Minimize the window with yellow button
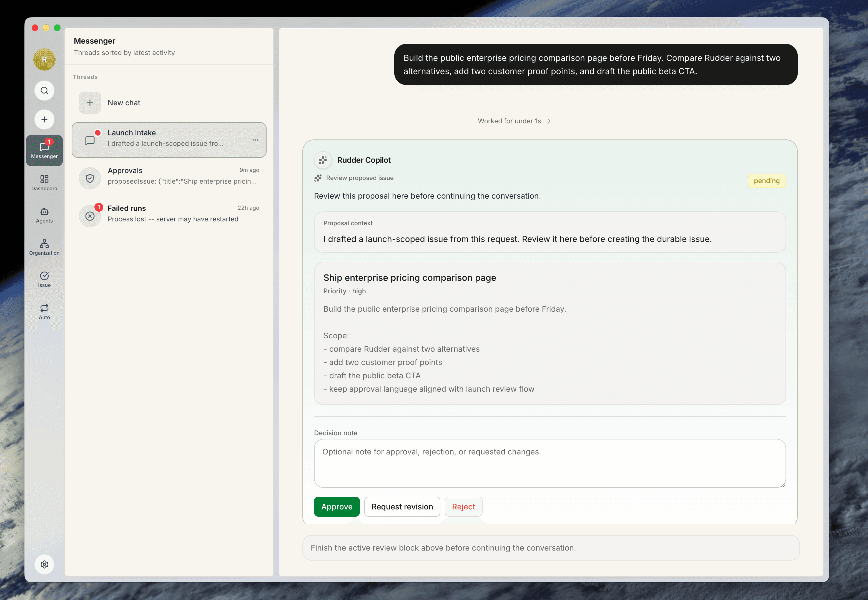This screenshot has width=868, height=600. pos(46,28)
